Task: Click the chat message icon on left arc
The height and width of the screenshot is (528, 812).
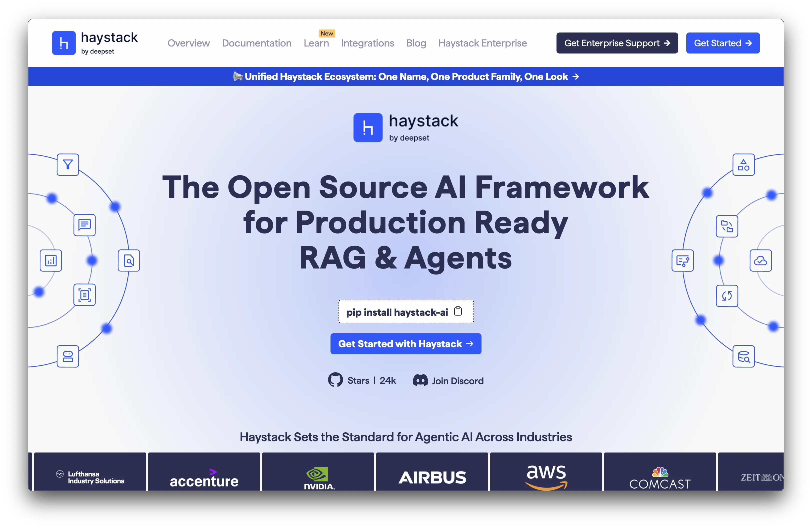Action: pyautogui.click(x=84, y=225)
